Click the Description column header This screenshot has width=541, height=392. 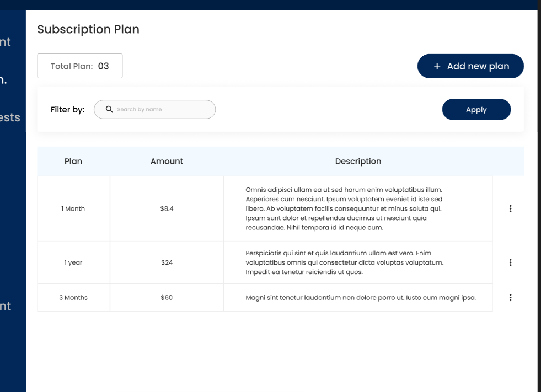358,162
